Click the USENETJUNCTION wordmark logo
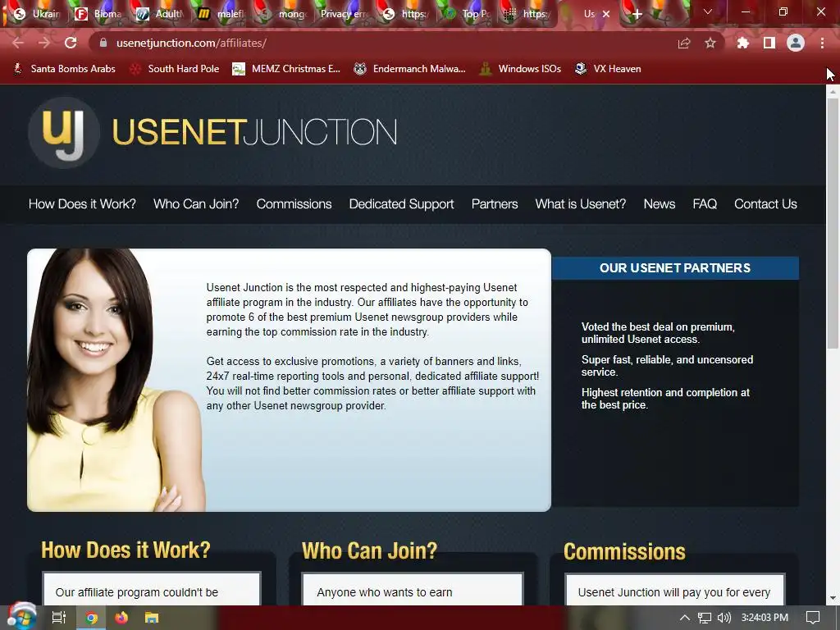The image size is (840, 630). pyautogui.click(x=254, y=132)
